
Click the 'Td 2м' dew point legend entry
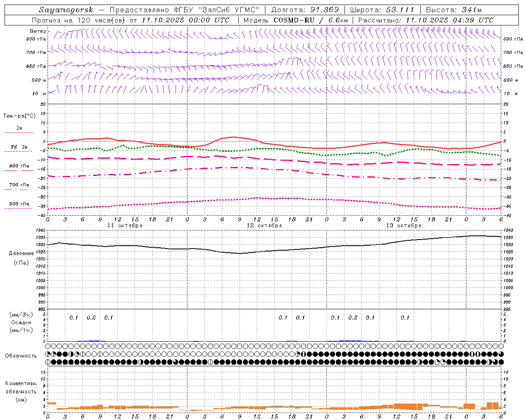click(19, 147)
